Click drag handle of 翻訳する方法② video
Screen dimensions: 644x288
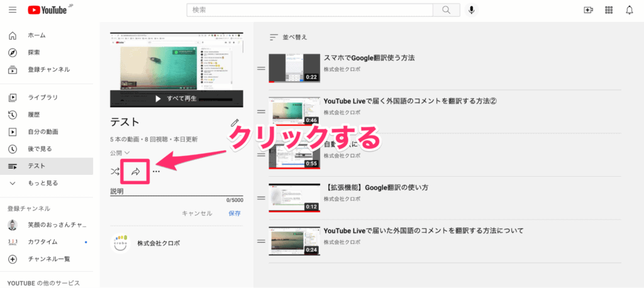tap(261, 111)
